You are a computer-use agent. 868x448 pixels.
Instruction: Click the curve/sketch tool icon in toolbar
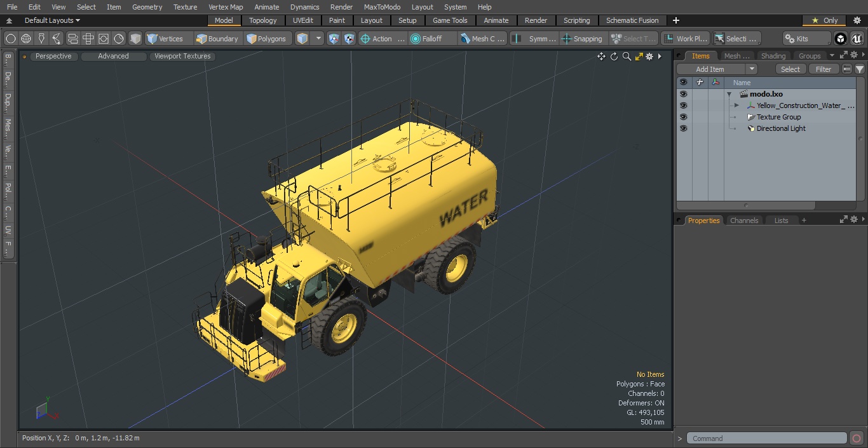[57, 39]
